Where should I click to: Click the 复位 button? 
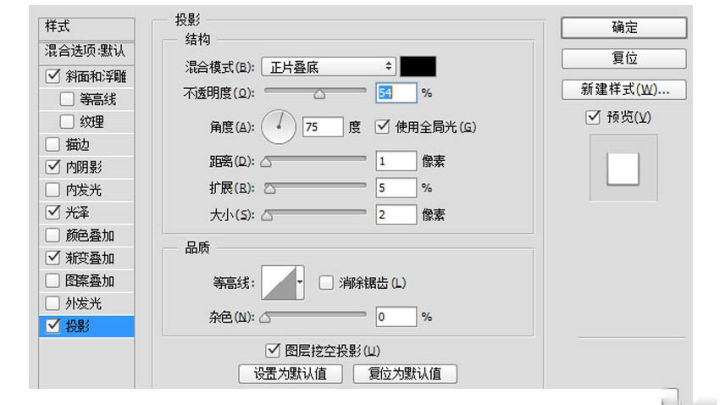click(624, 58)
